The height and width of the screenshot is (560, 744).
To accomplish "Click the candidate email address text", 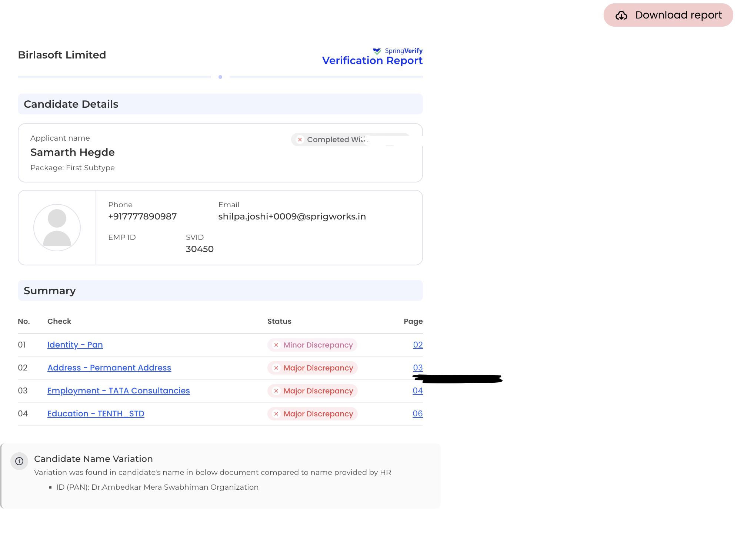I will pyautogui.click(x=292, y=217).
